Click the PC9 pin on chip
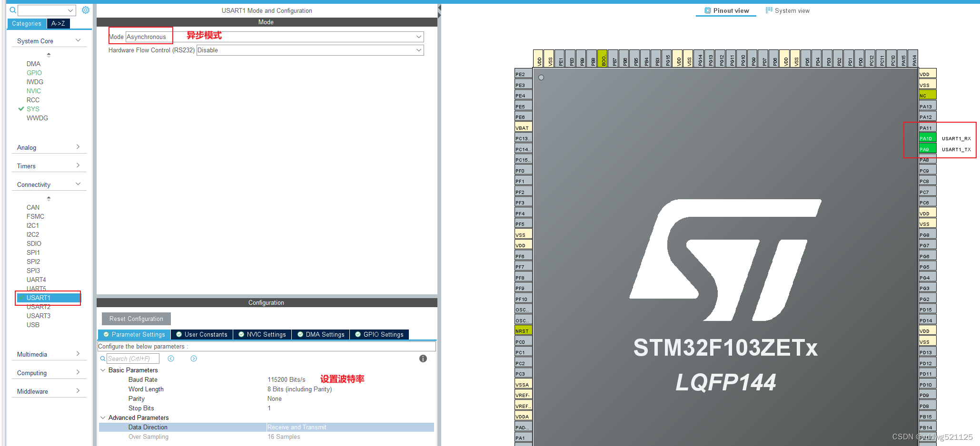 point(928,170)
